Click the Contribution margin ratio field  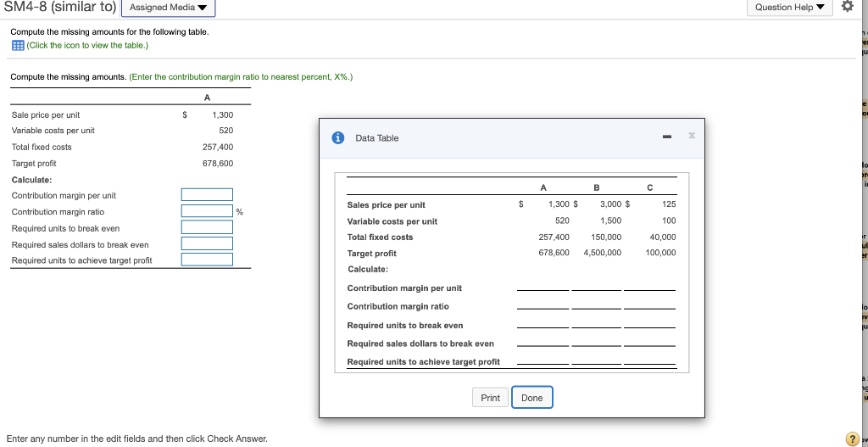coord(207,211)
